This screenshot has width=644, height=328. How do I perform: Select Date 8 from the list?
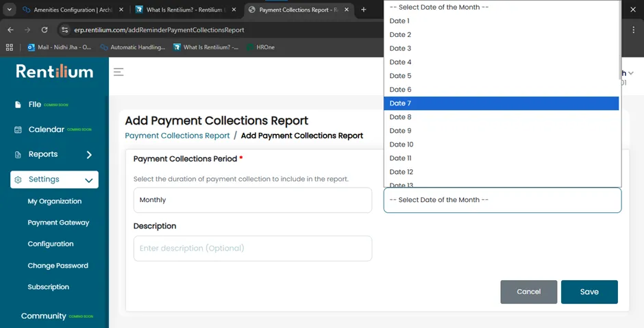[501, 117]
